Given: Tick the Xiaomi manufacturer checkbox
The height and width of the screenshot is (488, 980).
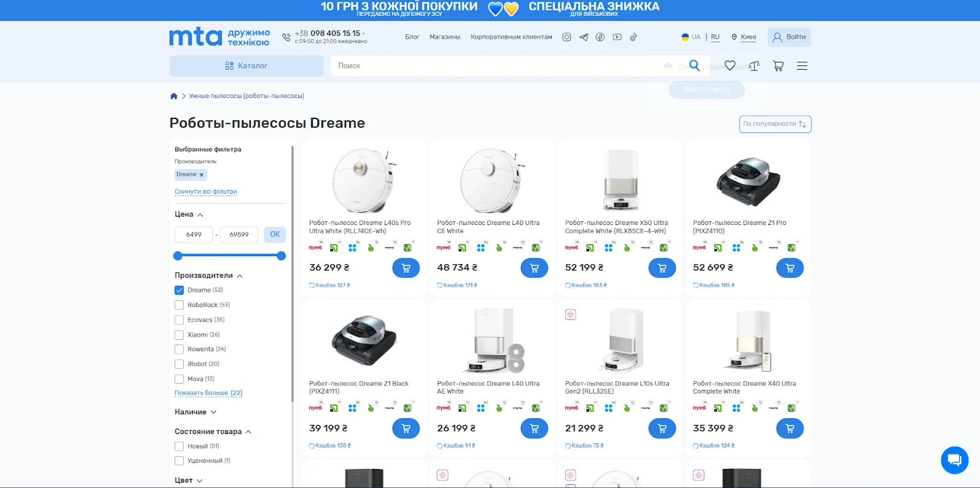Looking at the screenshot, I should click(179, 335).
